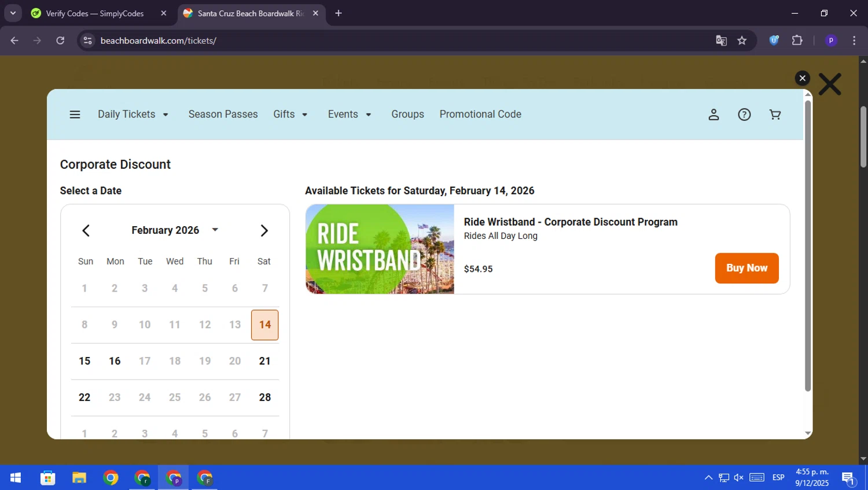Go to previous month in calendar
Screen dimensions: 868x490
coord(86,231)
